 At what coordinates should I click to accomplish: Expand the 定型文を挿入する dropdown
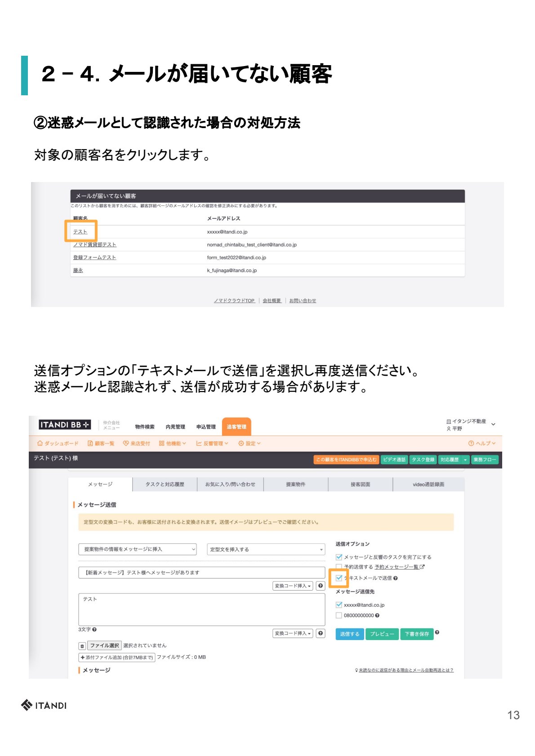coord(266,549)
